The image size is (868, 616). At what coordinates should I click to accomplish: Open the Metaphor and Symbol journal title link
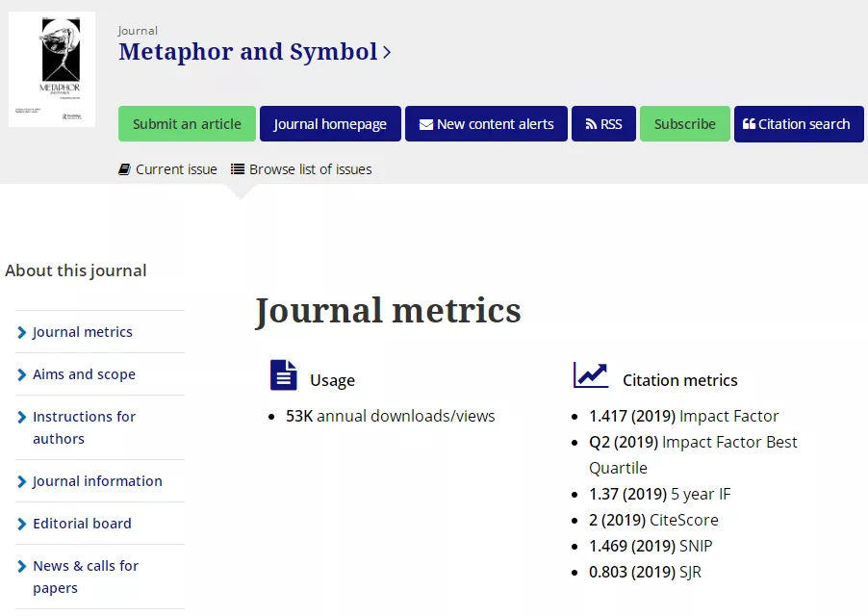tap(247, 52)
